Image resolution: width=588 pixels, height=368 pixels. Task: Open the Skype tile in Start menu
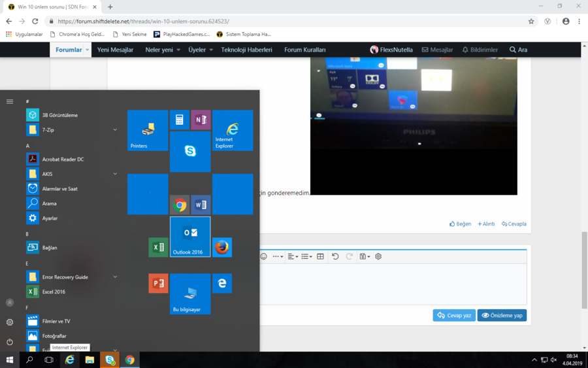tap(190, 152)
